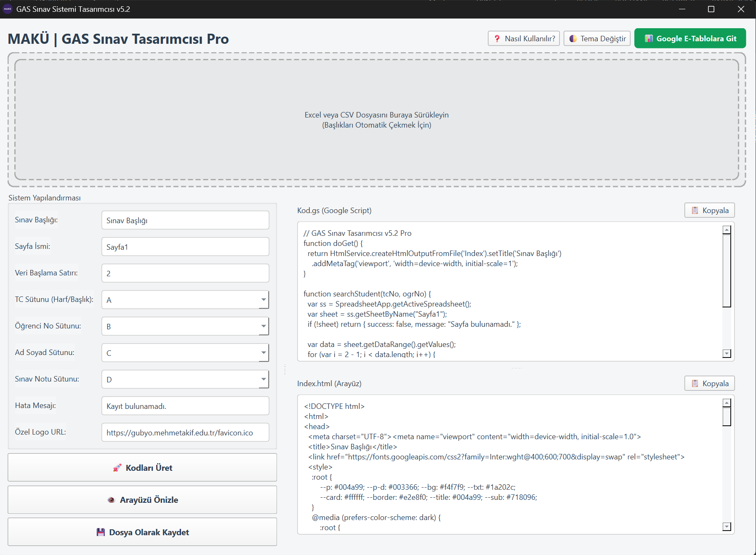Image resolution: width=756 pixels, height=555 pixels.
Task: Click the Index.html scrollbar up arrow
Action: point(727,403)
